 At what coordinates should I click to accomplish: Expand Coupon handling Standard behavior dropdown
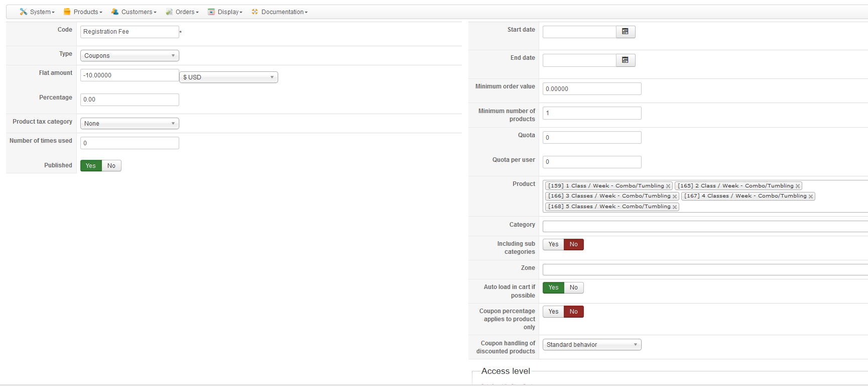pyautogui.click(x=592, y=345)
